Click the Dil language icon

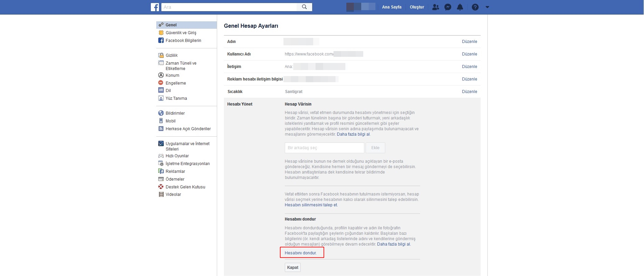coord(161,90)
